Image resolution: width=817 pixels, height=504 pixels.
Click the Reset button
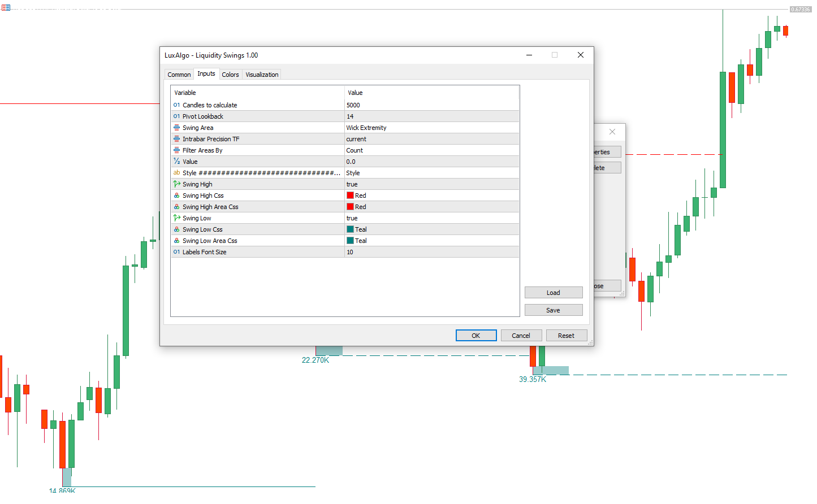click(x=566, y=336)
